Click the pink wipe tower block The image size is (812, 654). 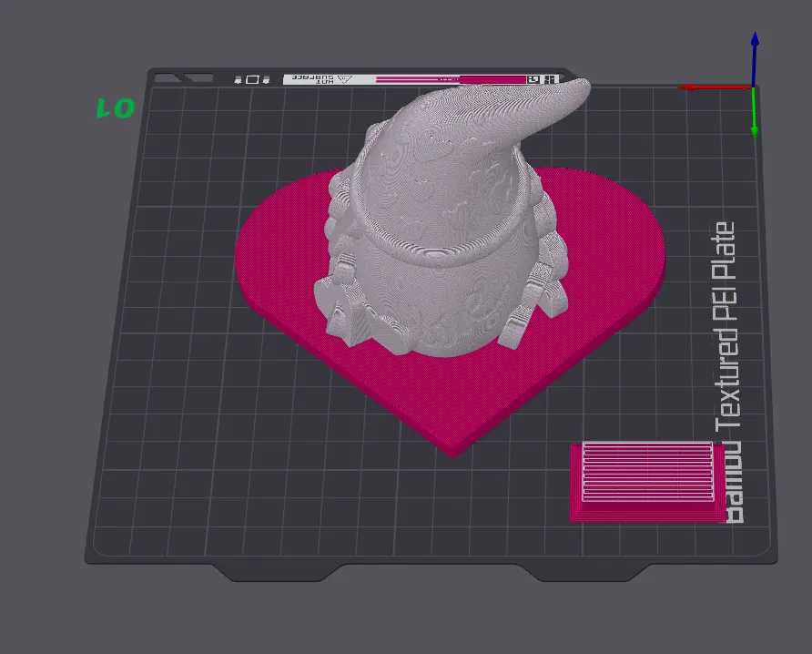click(x=646, y=482)
